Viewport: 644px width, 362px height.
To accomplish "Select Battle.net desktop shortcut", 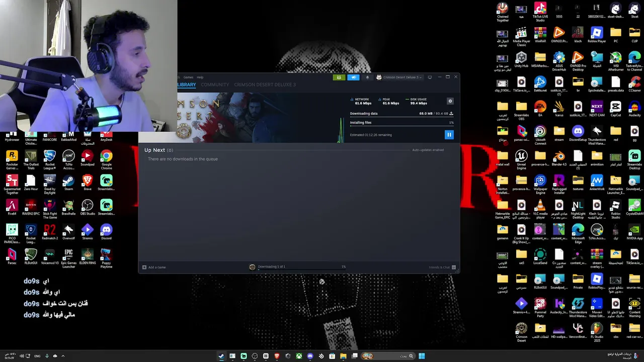I will [540, 84].
